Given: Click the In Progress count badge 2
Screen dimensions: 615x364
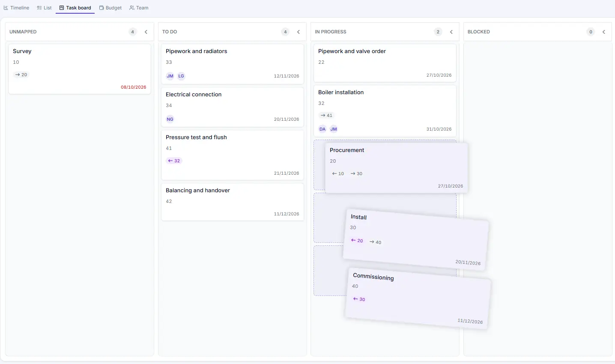Looking at the screenshot, I should coord(438,32).
